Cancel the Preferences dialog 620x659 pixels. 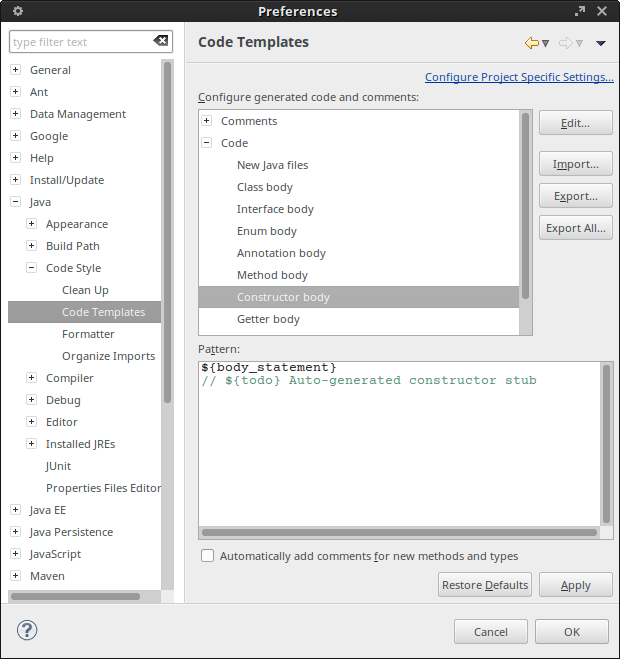(x=491, y=631)
